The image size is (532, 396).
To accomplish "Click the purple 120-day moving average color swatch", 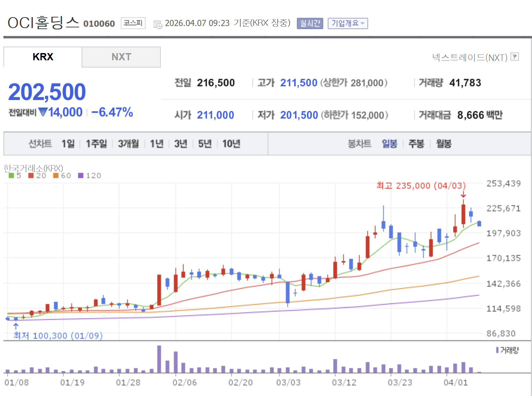I will click(x=80, y=175).
